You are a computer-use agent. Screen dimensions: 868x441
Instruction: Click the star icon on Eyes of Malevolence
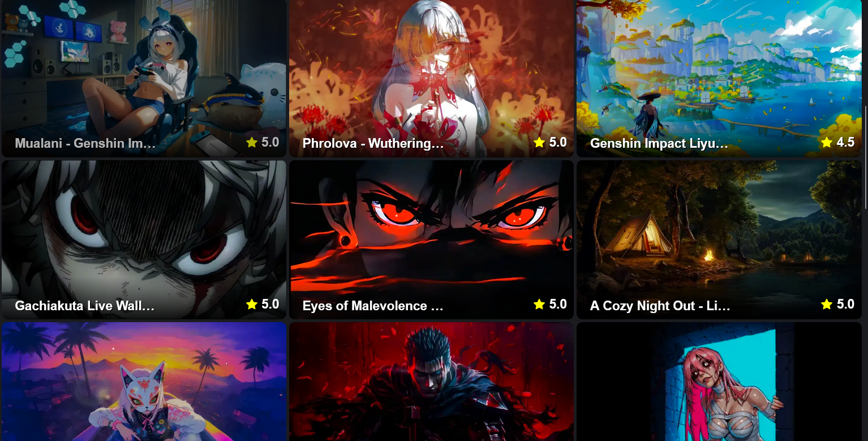click(x=539, y=305)
